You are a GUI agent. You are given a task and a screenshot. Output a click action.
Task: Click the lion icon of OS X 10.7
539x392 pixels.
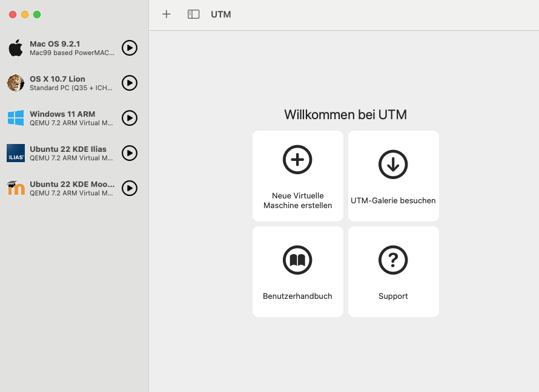[16, 83]
